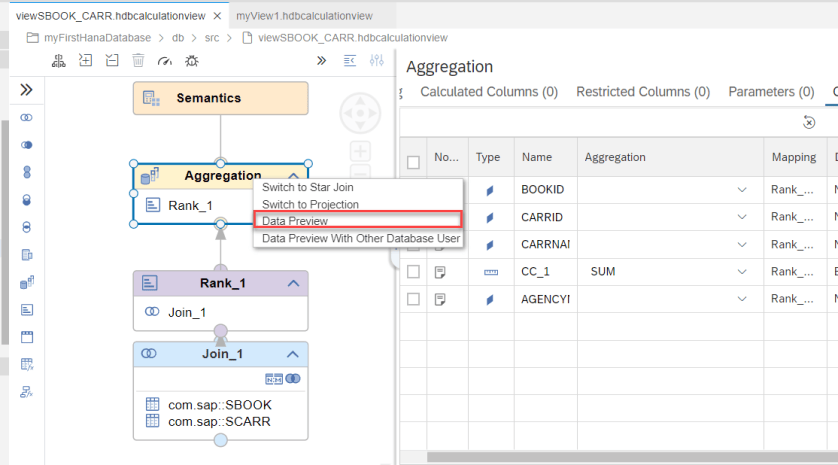838x465 pixels.
Task: Click the expand all nodes toolbar icon
Action: (86, 60)
